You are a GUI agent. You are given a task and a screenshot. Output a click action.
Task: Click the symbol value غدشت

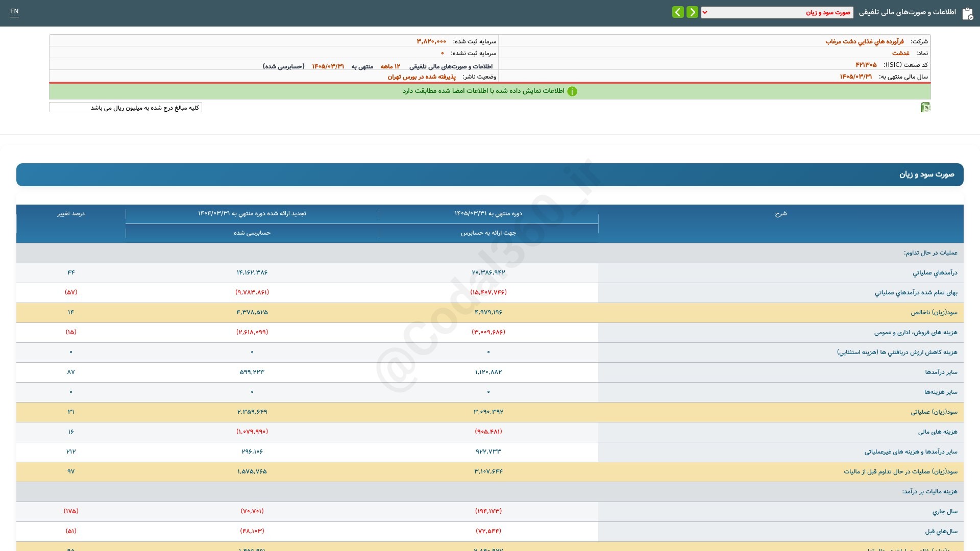[x=901, y=53]
